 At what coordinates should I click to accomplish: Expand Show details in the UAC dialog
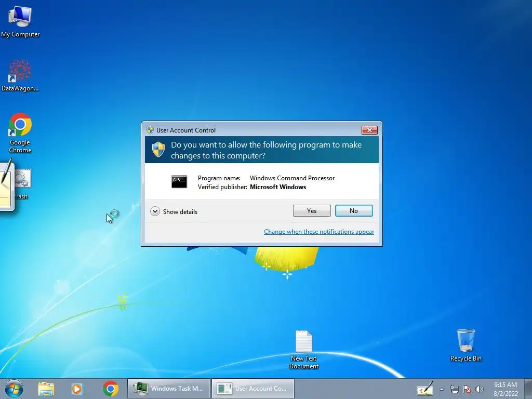pos(174,212)
